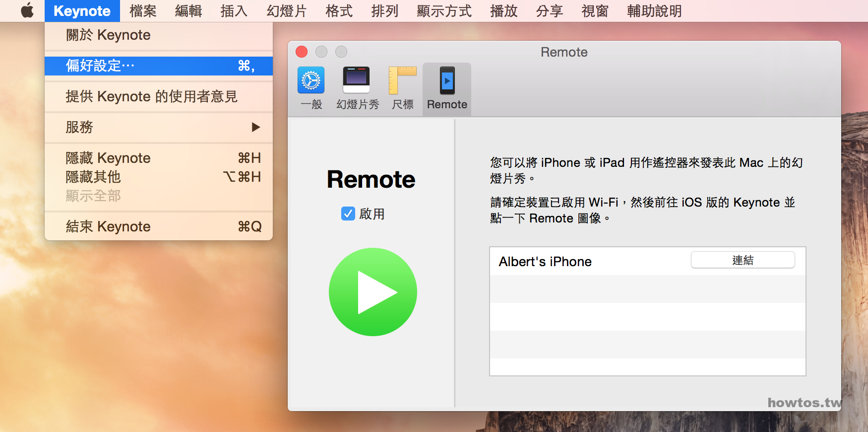Open the 播放 menu

504,11
